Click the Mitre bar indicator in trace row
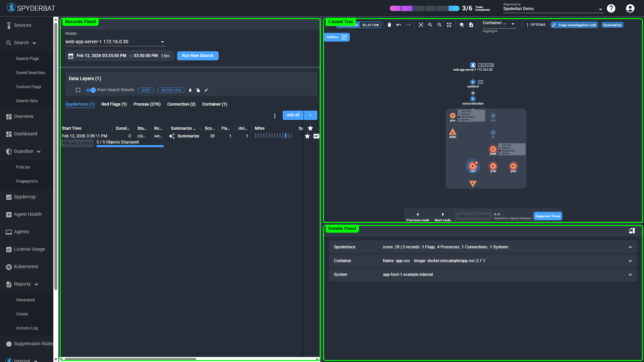Screen dimensions: 644x362 coord(273,136)
